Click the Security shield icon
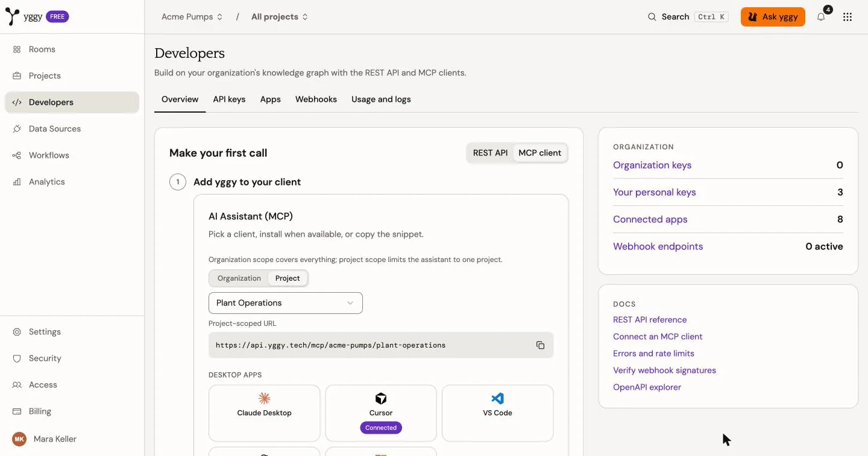Viewport: 868px width, 456px height. [17, 358]
